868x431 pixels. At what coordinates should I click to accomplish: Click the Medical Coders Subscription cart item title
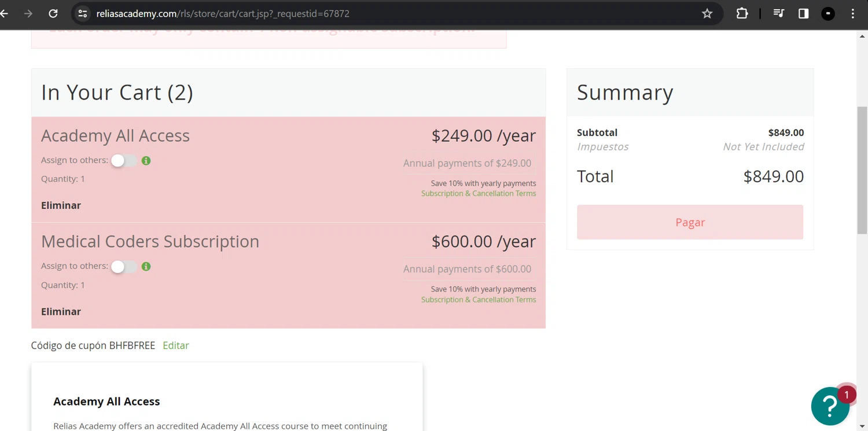(x=150, y=241)
